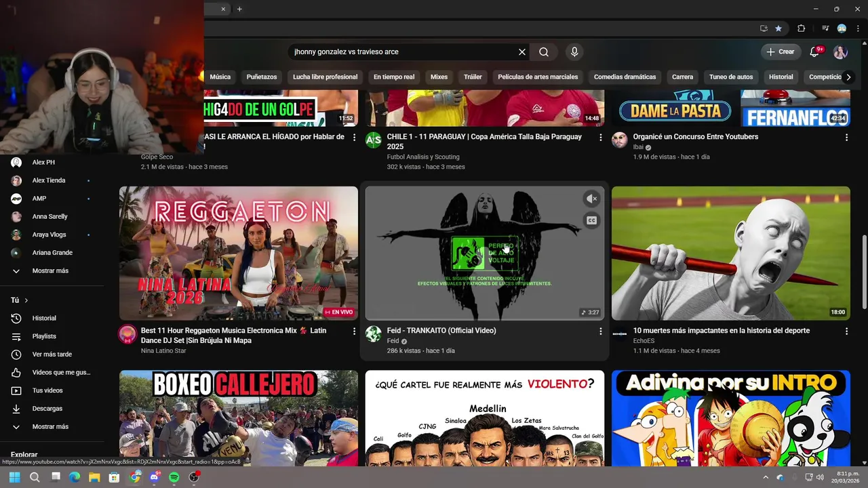Open REGGAETON Nina Latina live thumbnail

click(x=239, y=253)
